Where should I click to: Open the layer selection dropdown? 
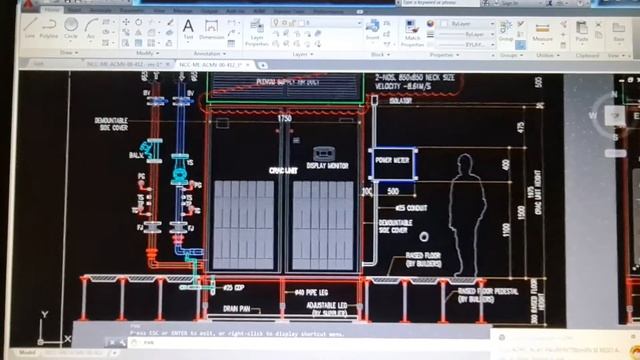pos(316,23)
